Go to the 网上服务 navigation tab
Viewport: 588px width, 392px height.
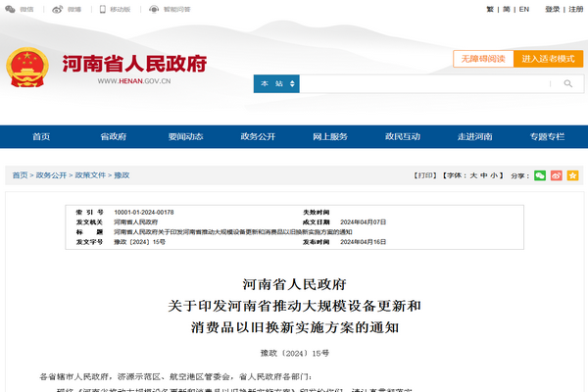pos(330,136)
